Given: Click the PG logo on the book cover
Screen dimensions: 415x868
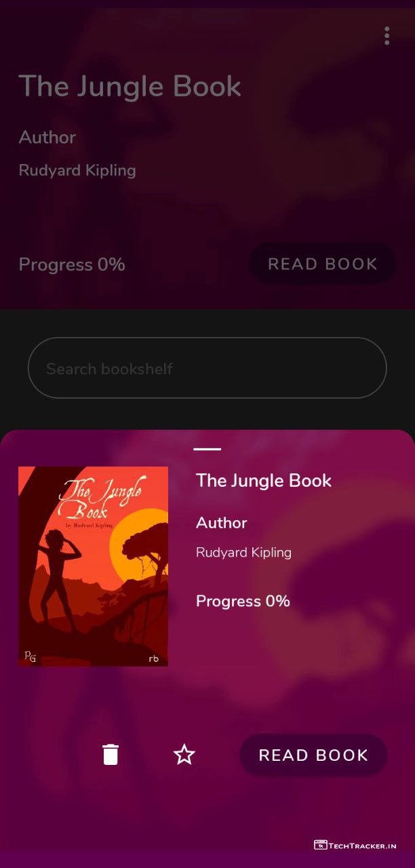Looking at the screenshot, I should click(30, 656).
